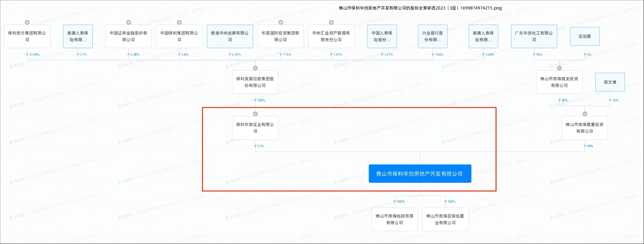Open the 佛山市南海区保旭置业有限公司 subsidiary node
Image resolution: width=644 pixels, height=244 pixels.
[x=445, y=219]
